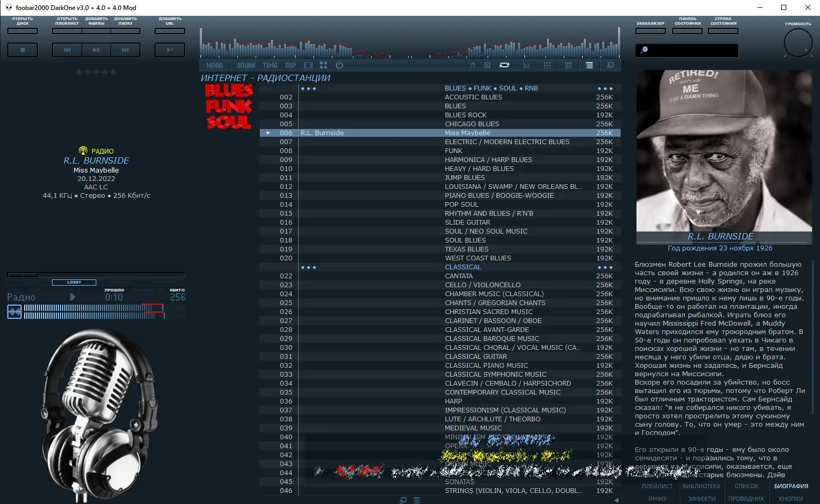Toggle the repeat playback loop icon
This screenshot has height=504, width=820.
[504, 65]
